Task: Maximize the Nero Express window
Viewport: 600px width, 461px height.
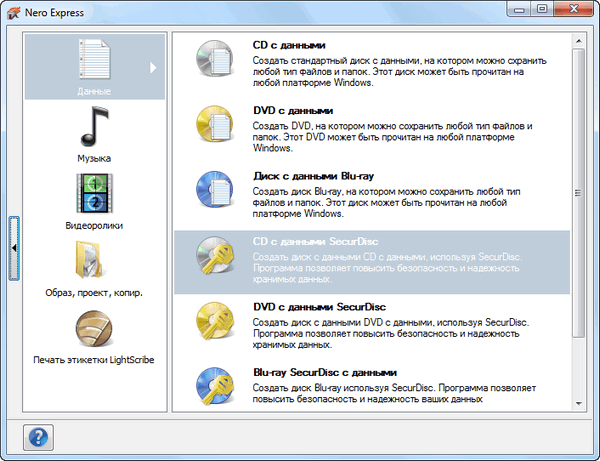Action: (x=541, y=9)
